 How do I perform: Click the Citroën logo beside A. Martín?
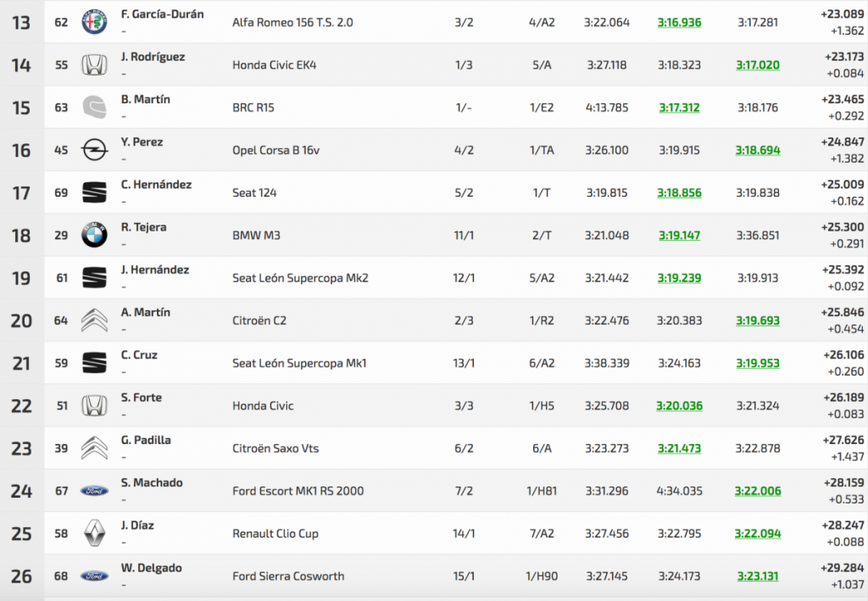point(94,320)
